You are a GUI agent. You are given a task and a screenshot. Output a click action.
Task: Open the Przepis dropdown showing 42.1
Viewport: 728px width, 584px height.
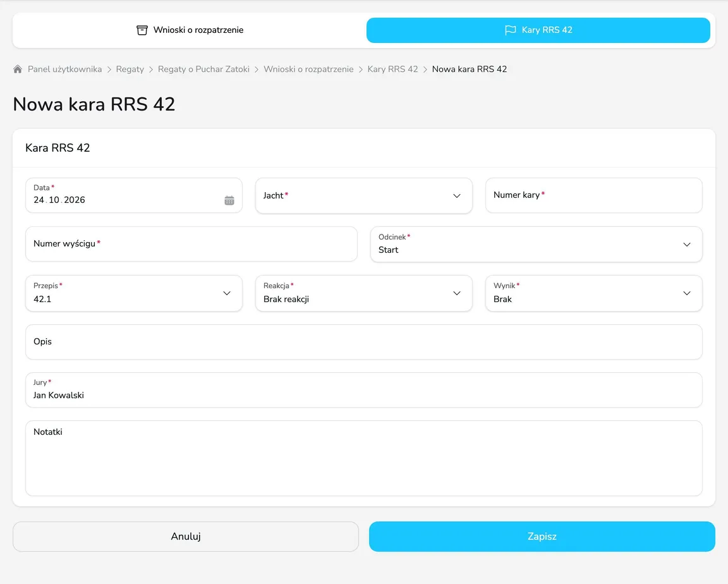click(134, 293)
